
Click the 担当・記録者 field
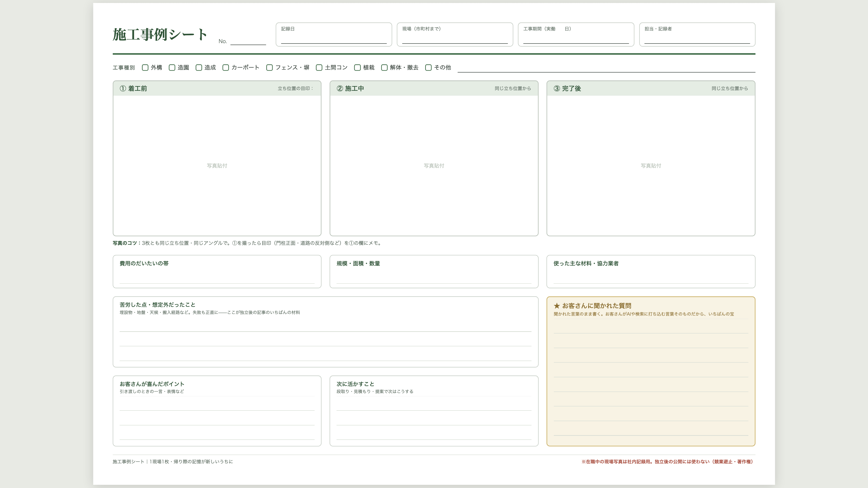(697, 35)
